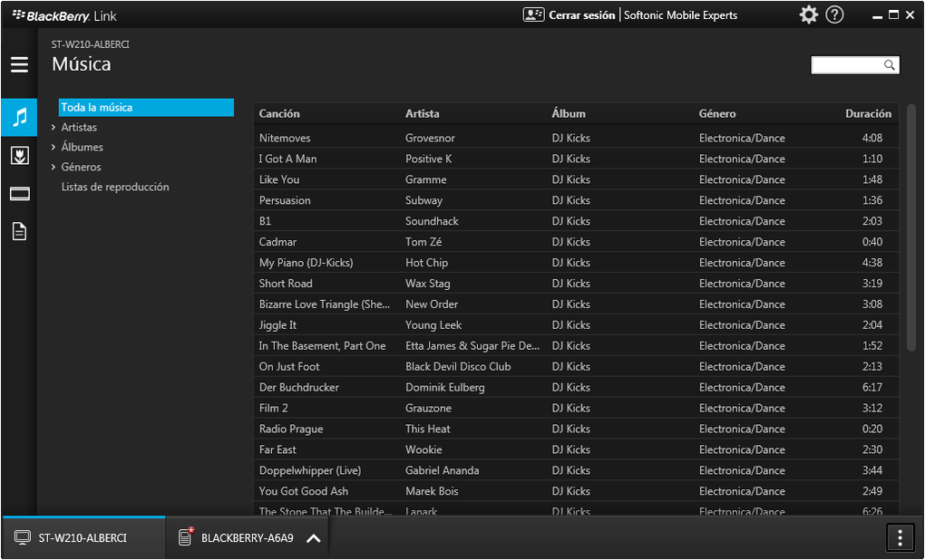The image size is (925, 560).
Task: Switch to the ST-W210-ALBERCI device tab
Action: click(83, 537)
